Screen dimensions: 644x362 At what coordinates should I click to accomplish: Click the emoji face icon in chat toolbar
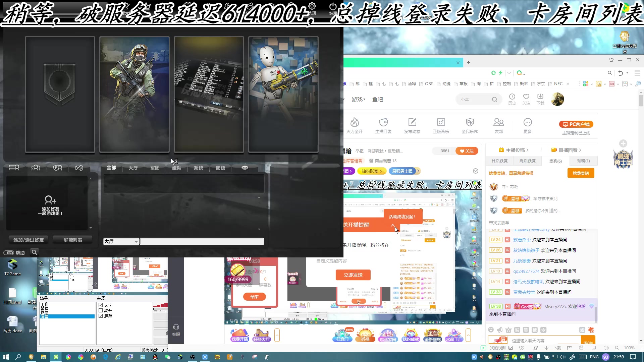pos(491,330)
